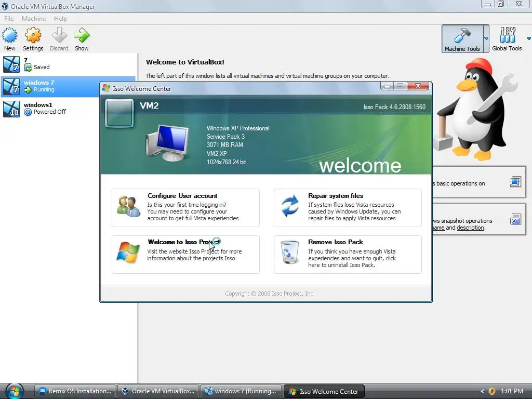The height and width of the screenshot is (399, 532).
Task: Click the Copyright 2008 Isso Project text
Action: [x=269, y=294]
